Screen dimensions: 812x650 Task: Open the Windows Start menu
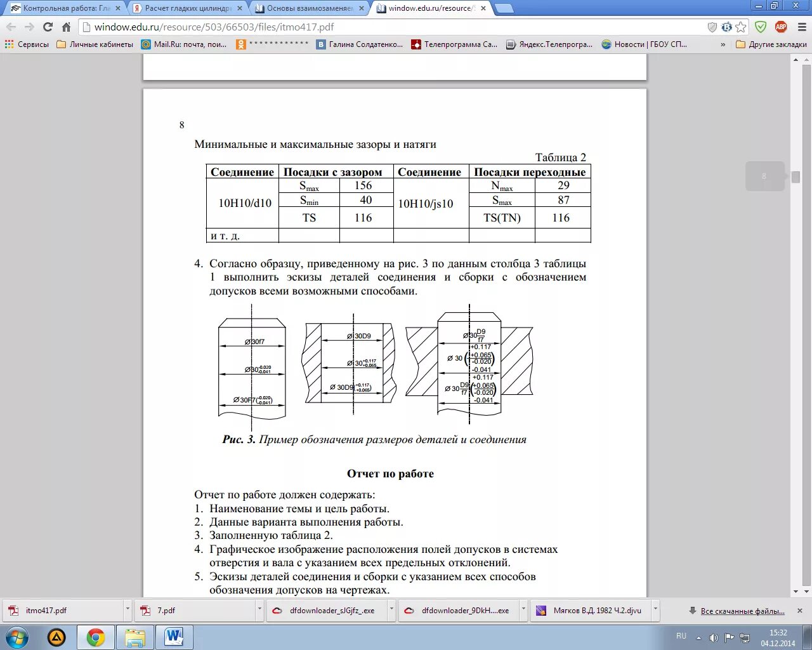(x=17, y=637)
